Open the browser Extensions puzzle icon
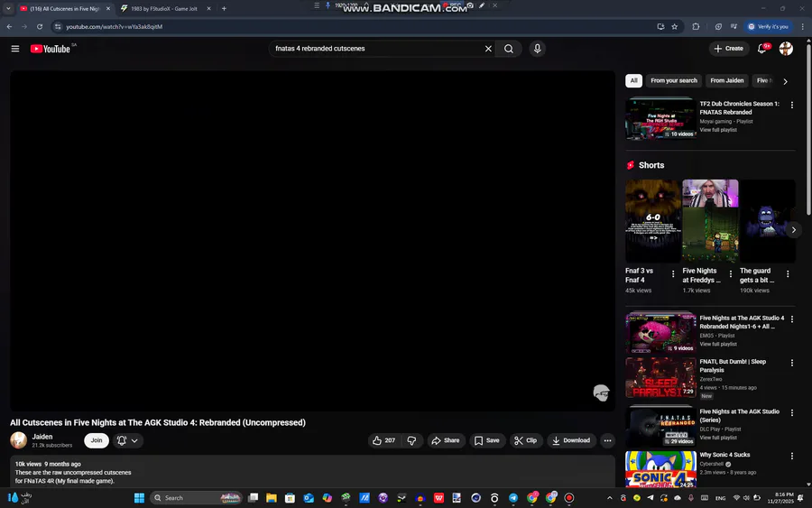The width and height of the screenshot is (812, 508). (x=696, y=26)
